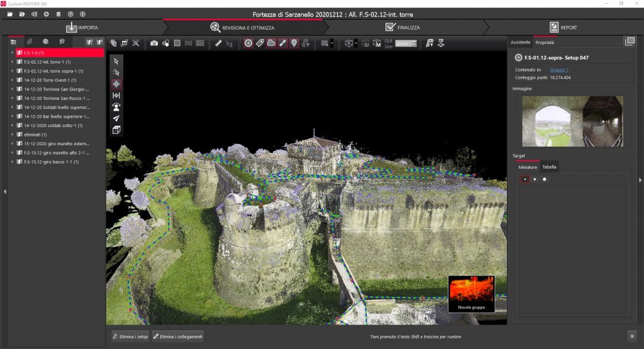Adjust the QLB size stepper field
The height and width of the screenshot is (349, 644).
[x=406, y=43]
